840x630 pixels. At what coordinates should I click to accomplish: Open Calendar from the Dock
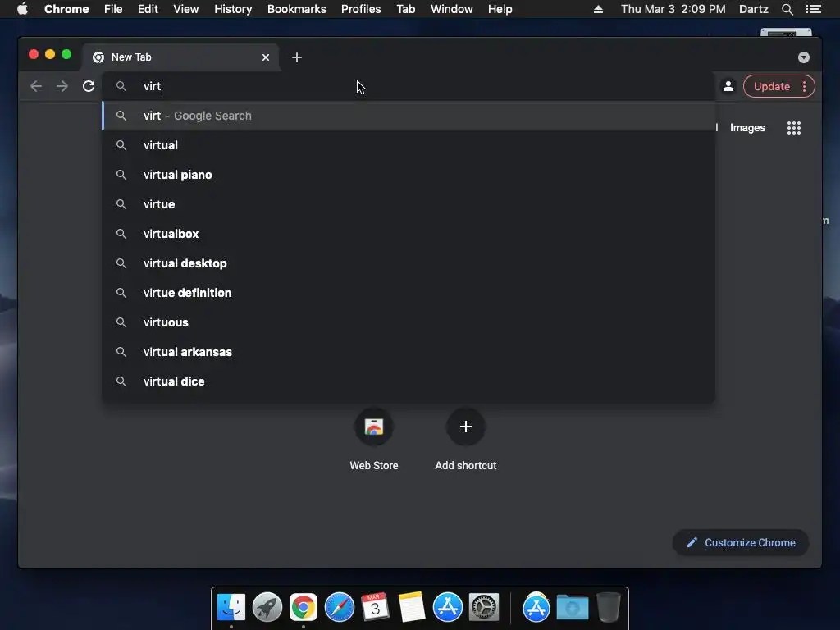tap(376, 608)
